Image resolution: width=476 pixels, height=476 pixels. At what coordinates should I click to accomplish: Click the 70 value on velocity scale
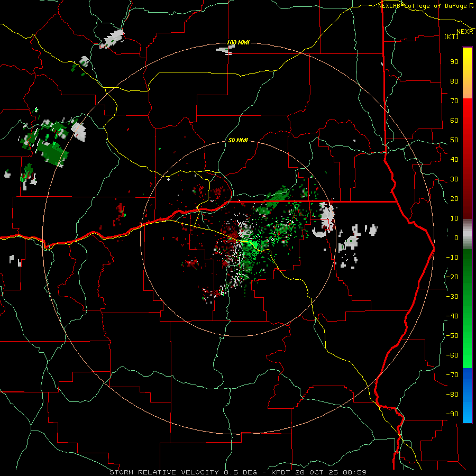tap(454, 101)
